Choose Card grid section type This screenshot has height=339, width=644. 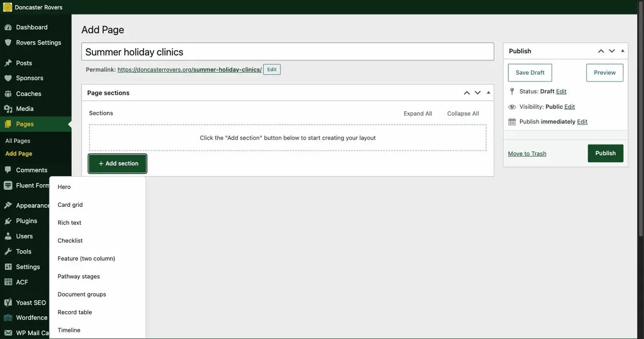tap(97, 205)
